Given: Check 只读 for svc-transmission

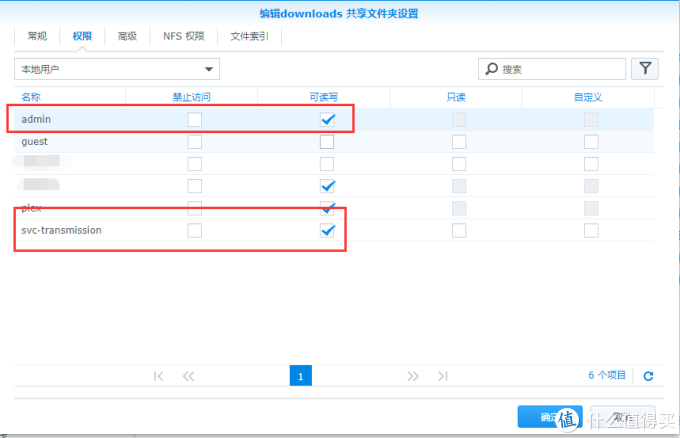Looking at the screenshot, I should (x=459, y=230).
